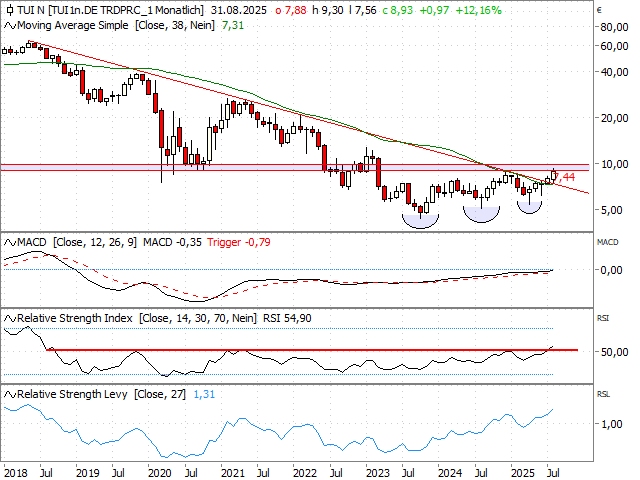Open Relative Strength Index [Close, 14, 30, 70] label
Image resolution: width=640 pixels, height=480 pixels.
coord(137,318)
